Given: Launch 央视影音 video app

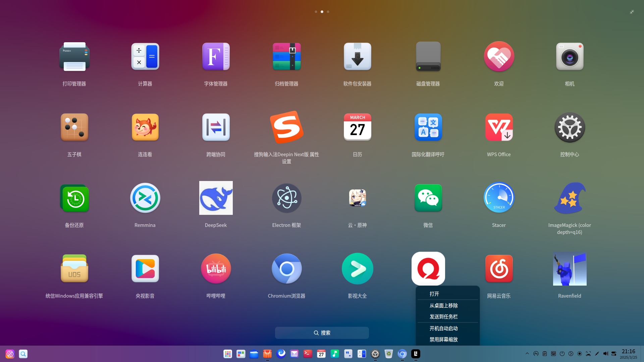Looking at the screenshot, I should coord(145,268).
